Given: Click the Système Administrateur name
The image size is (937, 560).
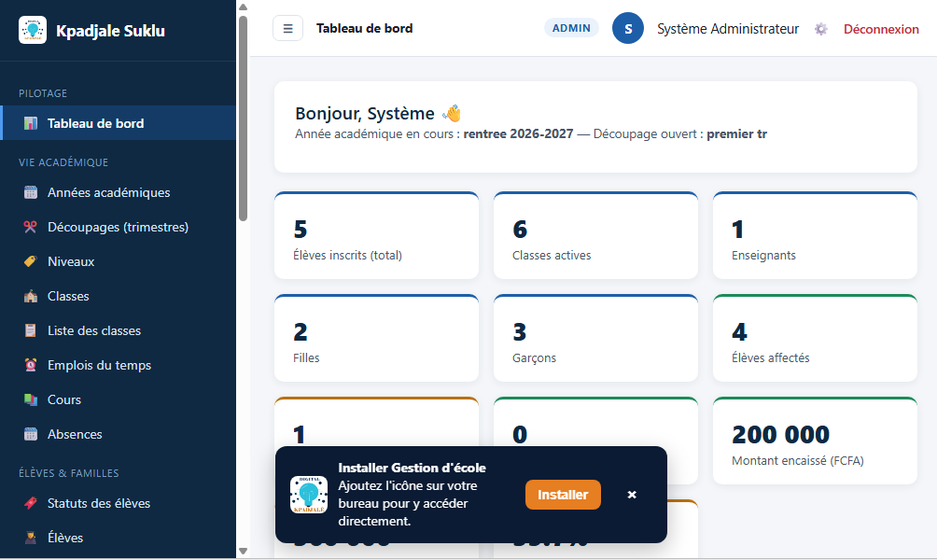Looking at the screenshot, I should click(728, 29).
